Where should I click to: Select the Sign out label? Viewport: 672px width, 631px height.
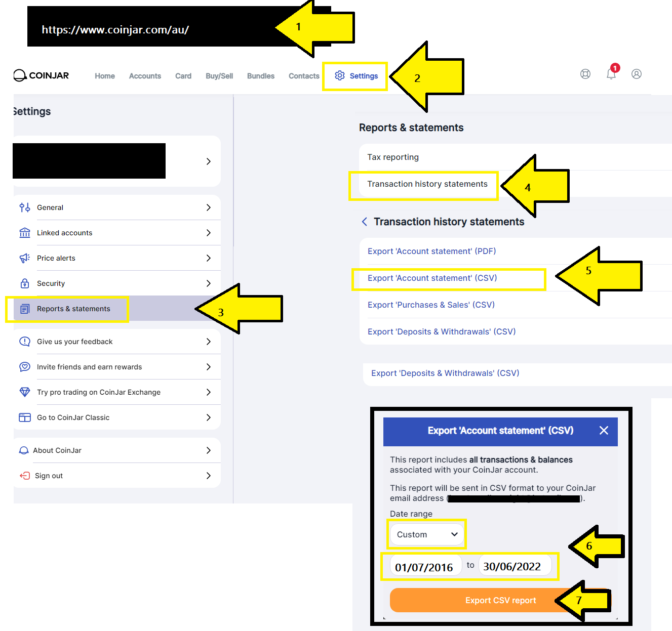(49, 476)
